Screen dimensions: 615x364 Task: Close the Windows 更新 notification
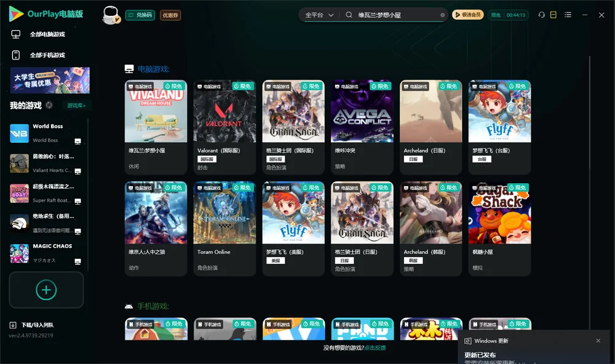598,341
